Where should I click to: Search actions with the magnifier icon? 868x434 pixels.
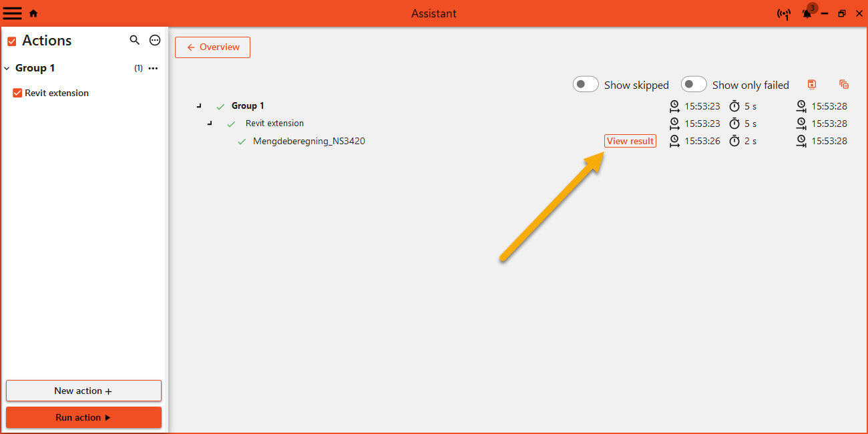coord(135,41)
